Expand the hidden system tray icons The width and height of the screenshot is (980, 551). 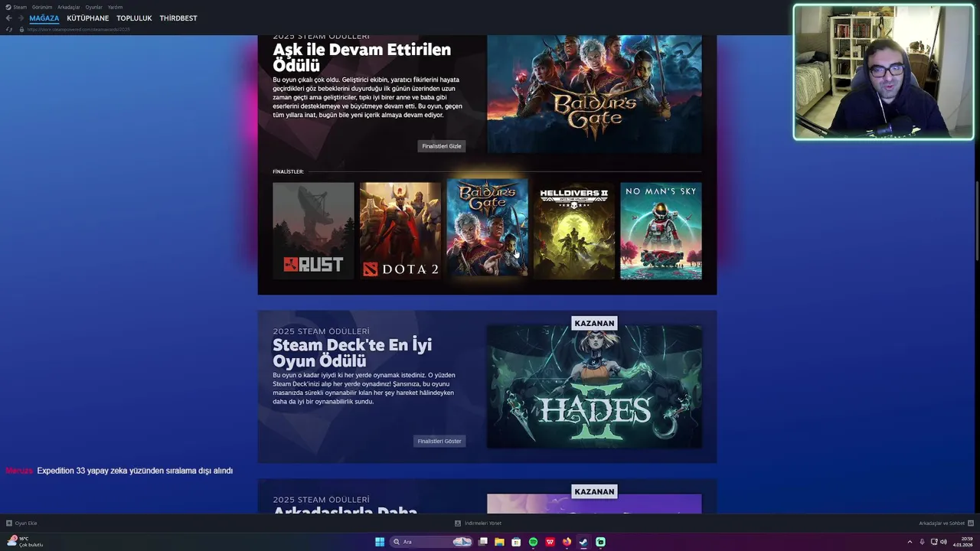click(910, 542)
